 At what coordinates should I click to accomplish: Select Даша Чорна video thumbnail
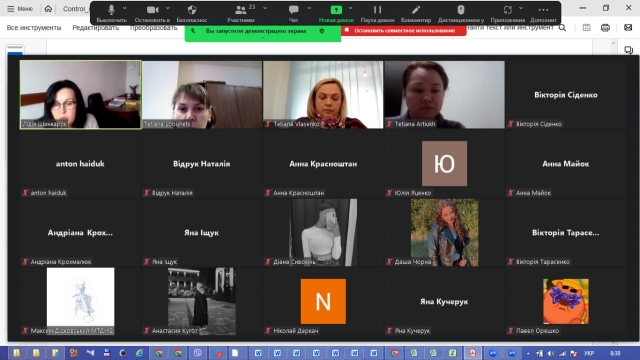click(x=444, y=233)
